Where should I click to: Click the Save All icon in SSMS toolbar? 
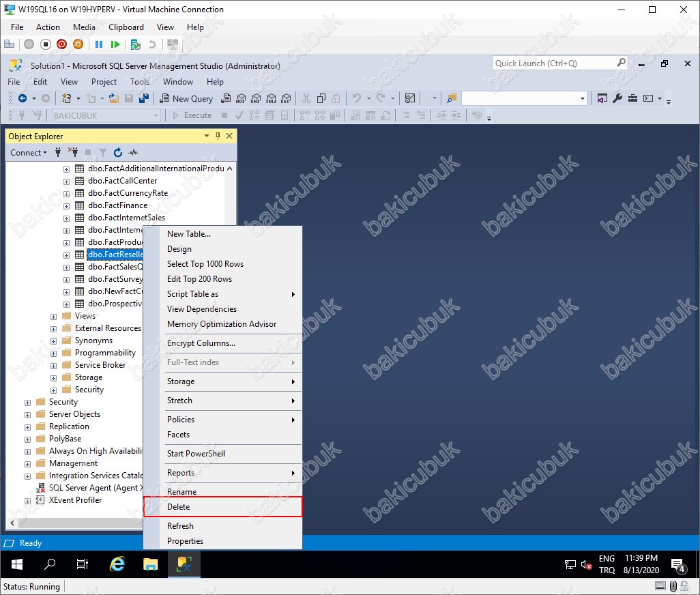144,98
